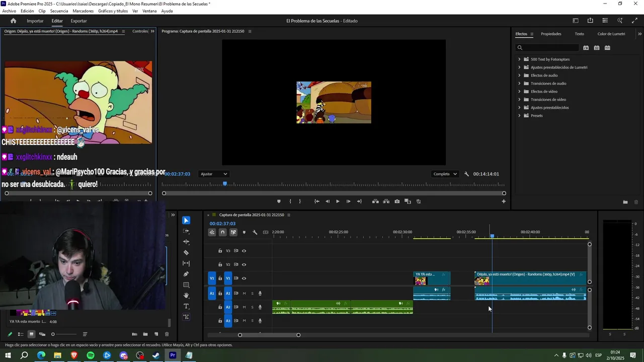This screenshot has height=362, width=644.
Task: Expand the Presets folder
Action: [519, 116]
